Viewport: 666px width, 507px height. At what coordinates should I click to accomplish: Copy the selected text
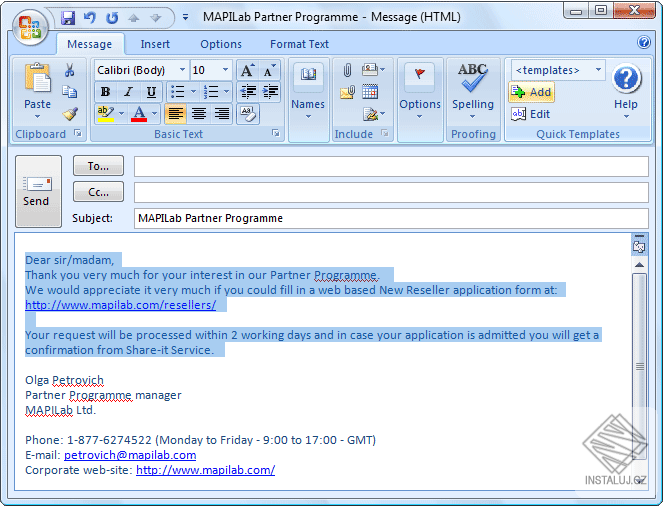click(70, 91)
